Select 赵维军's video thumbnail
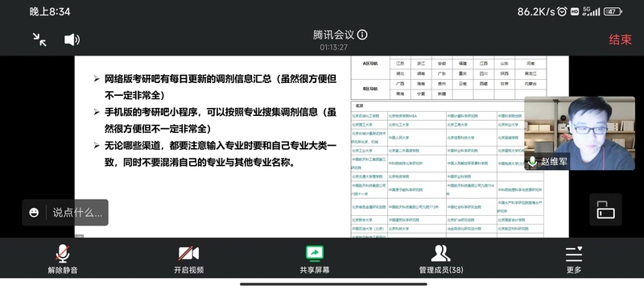 click(580, 133)
